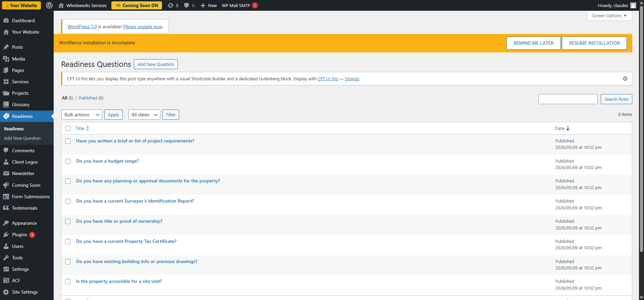Viewport: 644px width, 300px height.
Task: Expand Screen Options panel
Action: coord(609,16)
